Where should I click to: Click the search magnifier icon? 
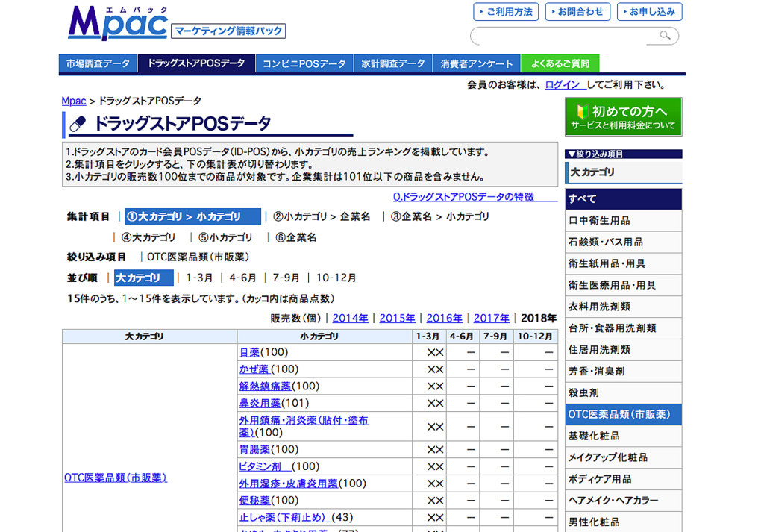[x=665, y=36]
